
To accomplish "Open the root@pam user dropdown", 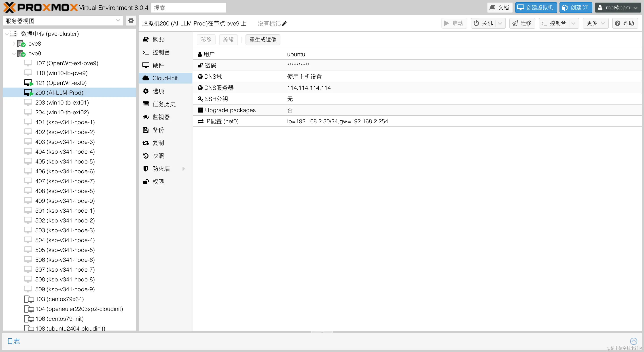I will point(618,8).
